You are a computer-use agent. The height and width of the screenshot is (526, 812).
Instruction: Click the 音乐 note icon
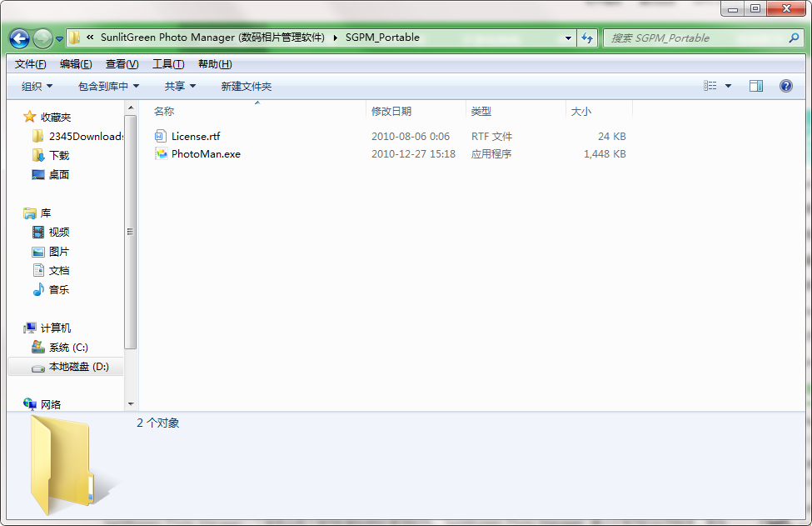pyautogui.click(x=38, y=290)
